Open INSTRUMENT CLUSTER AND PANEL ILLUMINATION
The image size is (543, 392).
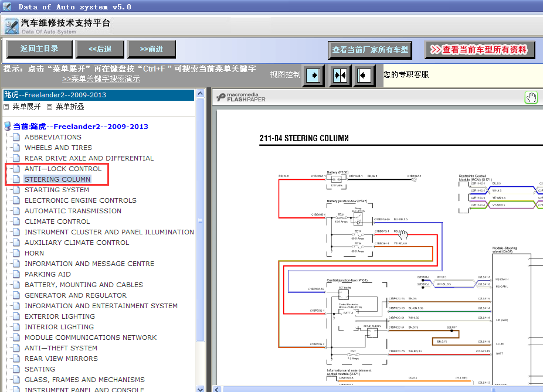coord(109,232)
